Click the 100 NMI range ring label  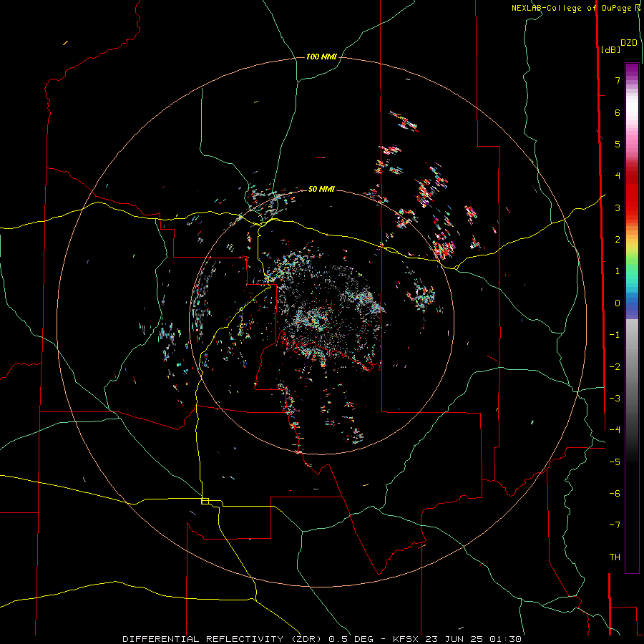[321, 57]
